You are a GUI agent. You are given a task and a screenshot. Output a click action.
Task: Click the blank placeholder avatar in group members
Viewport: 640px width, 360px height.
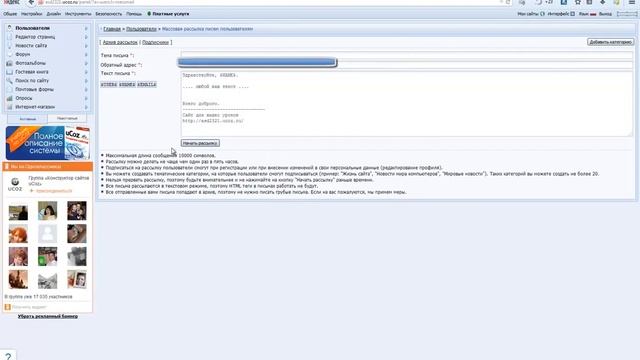[x=48, y=234]
